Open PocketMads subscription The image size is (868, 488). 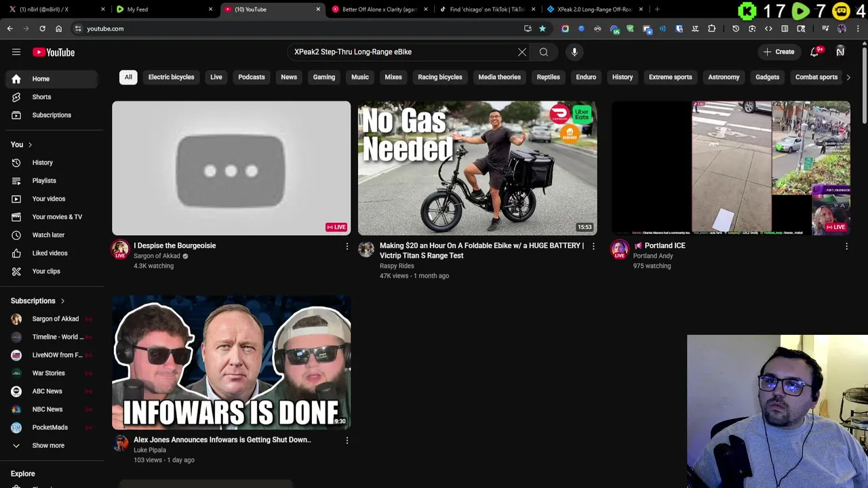pyautogui.click(x=53, y=428)
